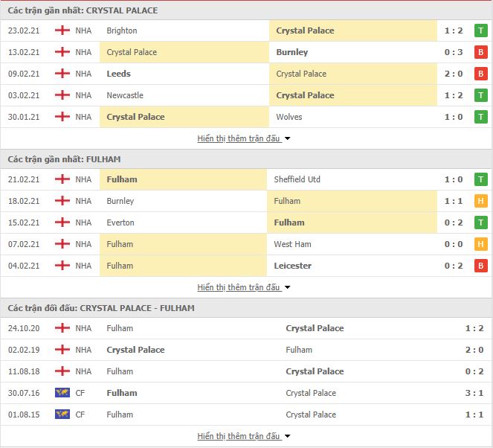This screenshot has height=448, width=493.
Task: Click the red B badge for Burnley 0:3 match
Action: pyautogui.click(x=481, y=52)
